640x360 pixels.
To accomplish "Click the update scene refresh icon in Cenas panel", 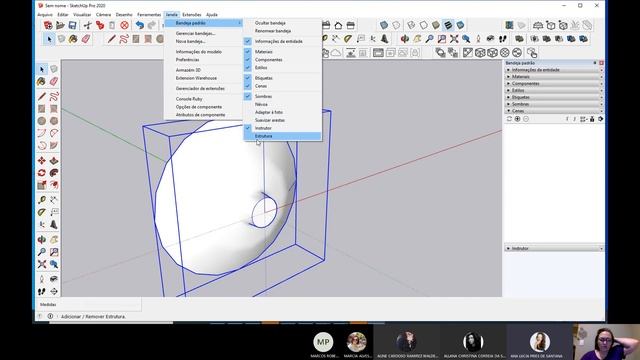I will [509, 119].
